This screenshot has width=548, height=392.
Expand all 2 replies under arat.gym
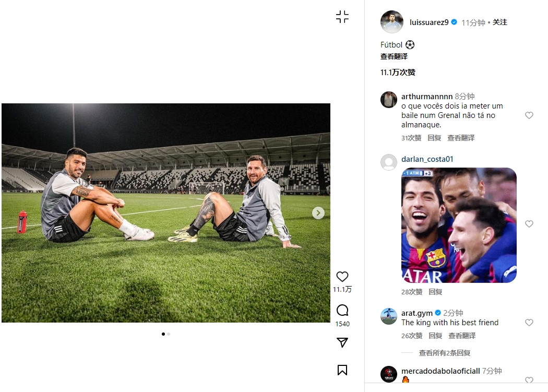point(445,353)
